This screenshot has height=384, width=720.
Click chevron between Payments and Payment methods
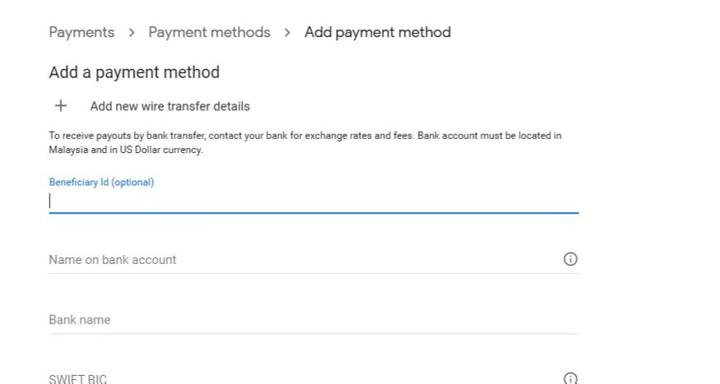(x=131, y=33)
